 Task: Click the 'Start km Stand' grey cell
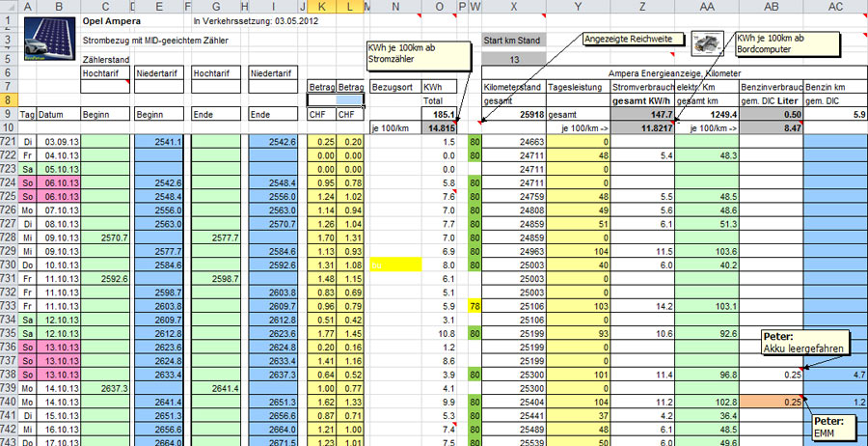(x=514, y=42)
